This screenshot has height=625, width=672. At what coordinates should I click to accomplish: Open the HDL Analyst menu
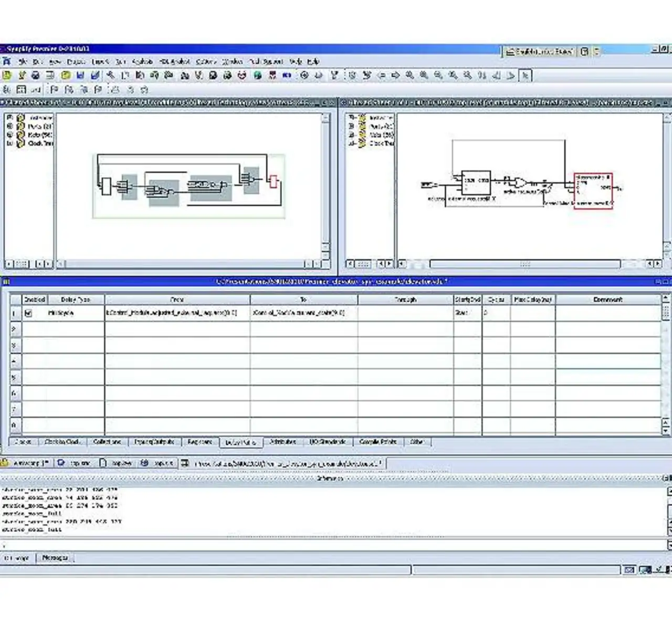[x=174, y=61]
